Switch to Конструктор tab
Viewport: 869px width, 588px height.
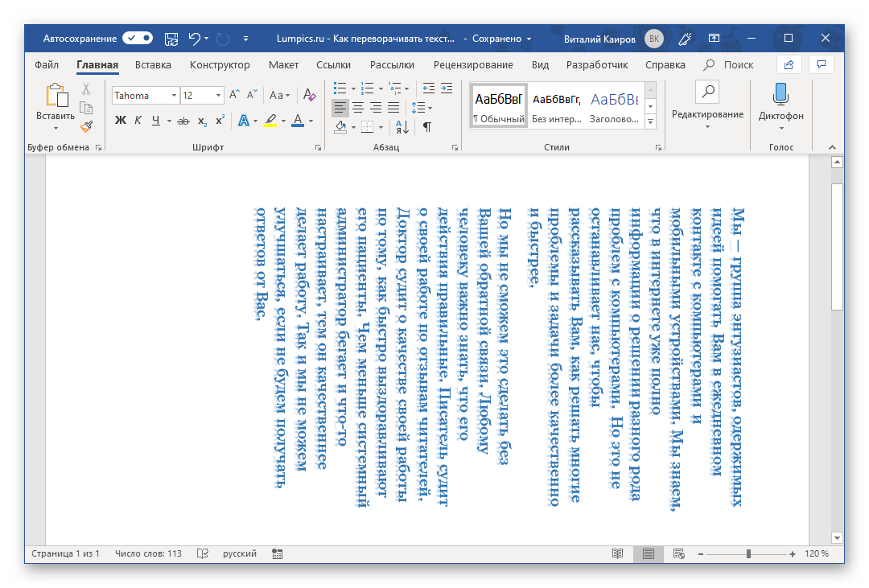click(x=220, y=65)
